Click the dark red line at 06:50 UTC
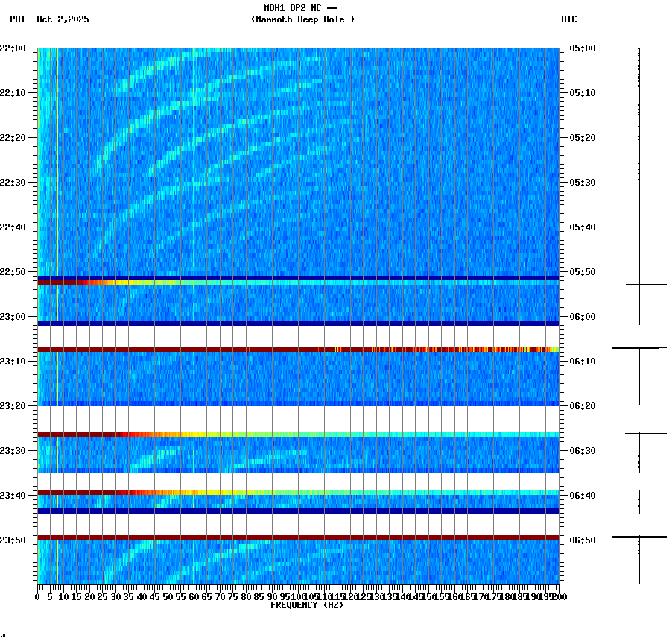The width and height of the screenshot is (672, 644). [298, 536]
